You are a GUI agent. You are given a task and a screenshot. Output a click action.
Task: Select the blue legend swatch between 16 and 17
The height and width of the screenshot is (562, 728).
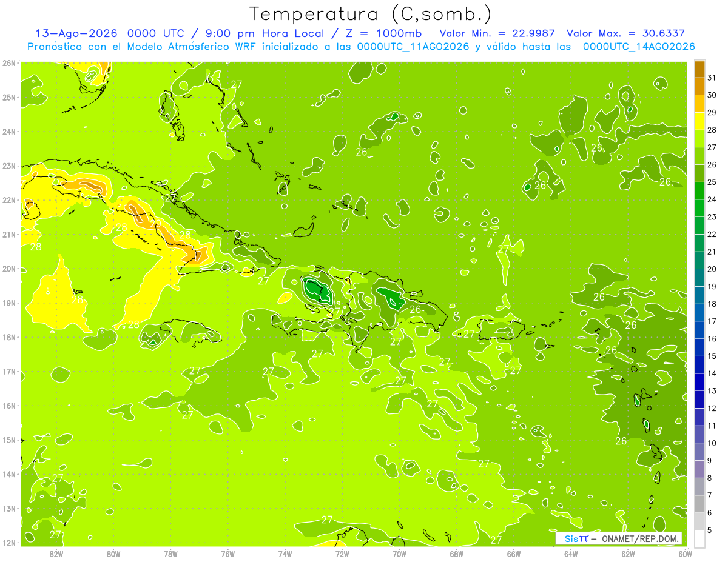point(699,330)
